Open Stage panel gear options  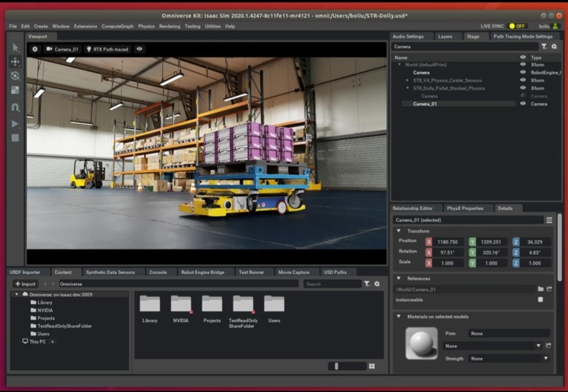(x=554, y=47)
